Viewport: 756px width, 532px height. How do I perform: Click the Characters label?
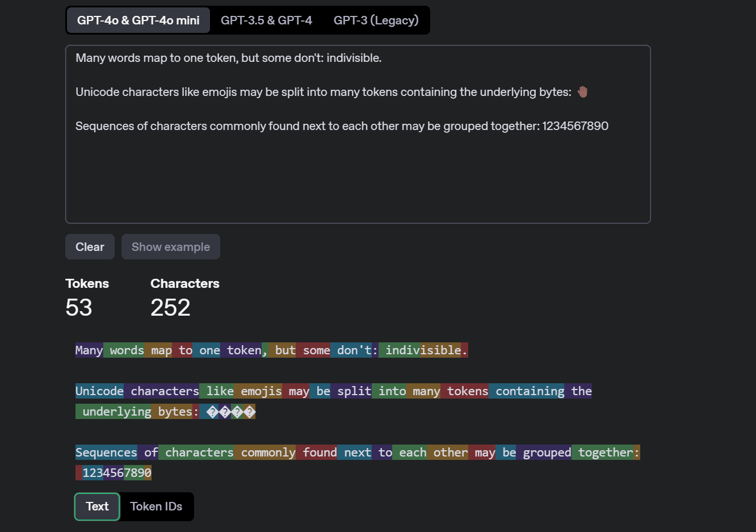pos(184,283)
